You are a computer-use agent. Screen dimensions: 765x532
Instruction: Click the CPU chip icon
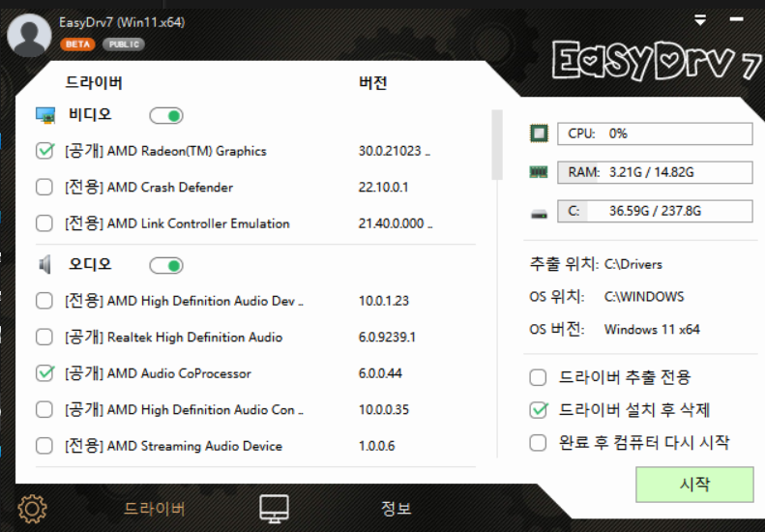(539, 133)
